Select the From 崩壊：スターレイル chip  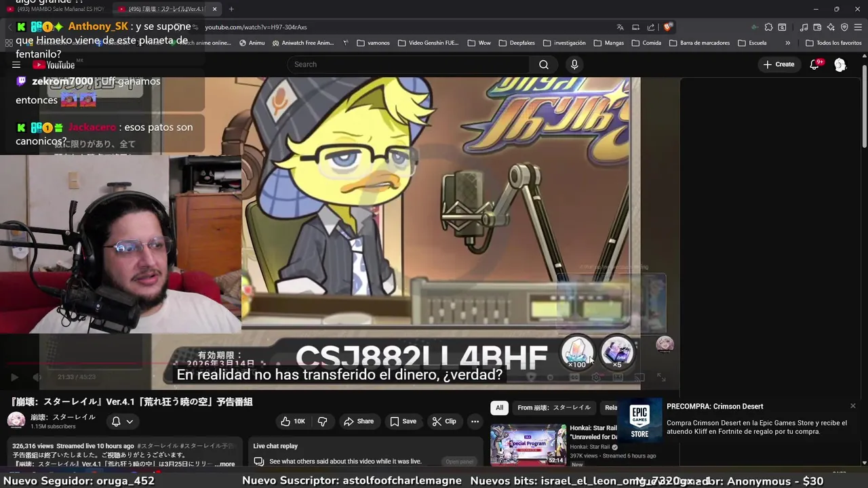[x=554, y=407]
